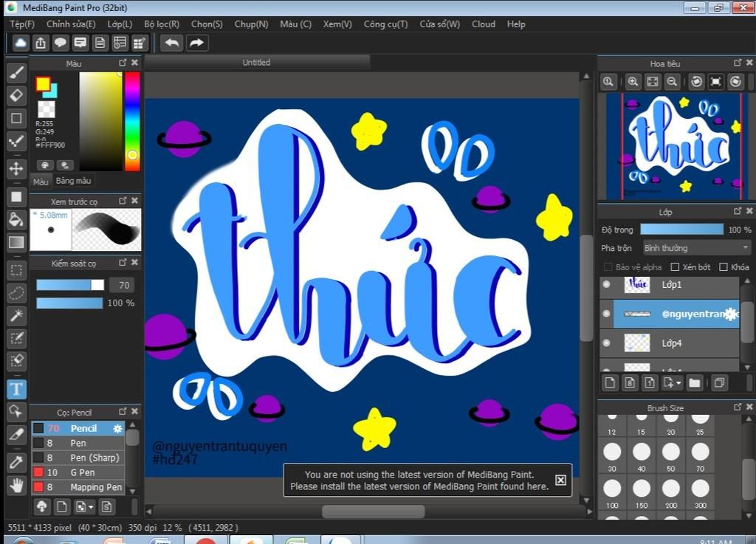Click the layer Độ trong opacity slider
This screenshot has height=544, width=756.
[681, 230]
